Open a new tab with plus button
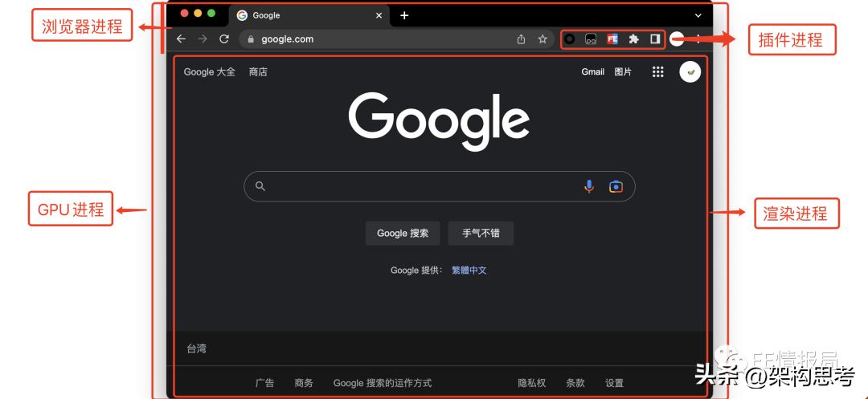The width and height of the screenshot is (868, 399). tap(404, 15)
